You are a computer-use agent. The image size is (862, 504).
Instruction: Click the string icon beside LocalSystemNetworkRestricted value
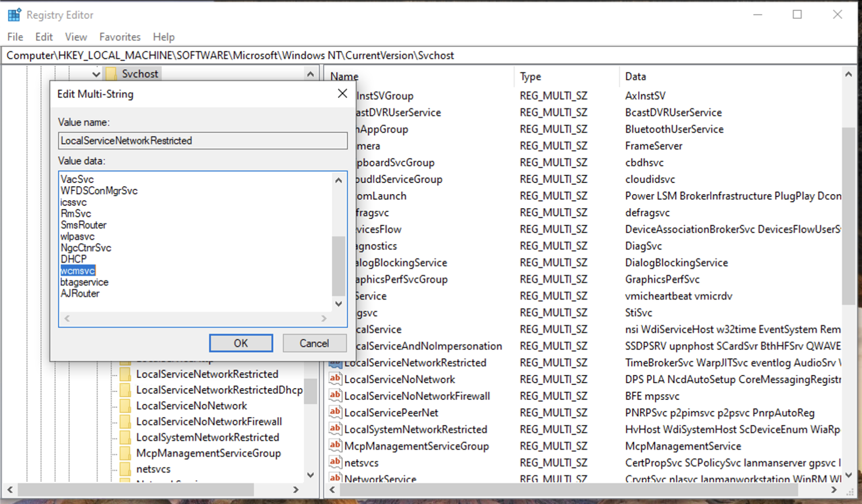pyautogui.click(x=335, y=429)
